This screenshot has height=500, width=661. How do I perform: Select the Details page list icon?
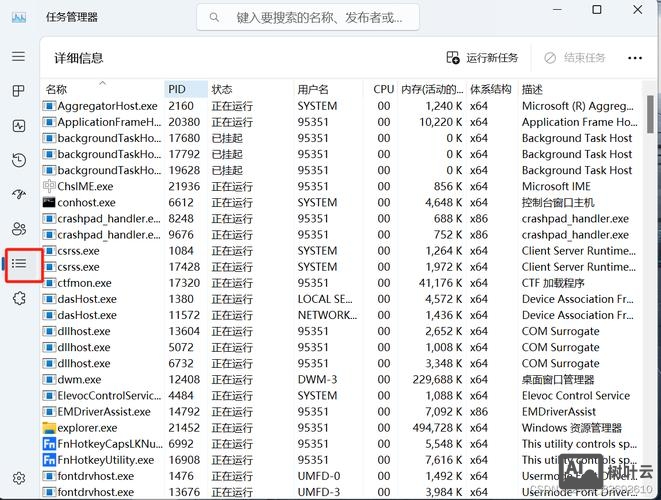click(x=19, y=264)
